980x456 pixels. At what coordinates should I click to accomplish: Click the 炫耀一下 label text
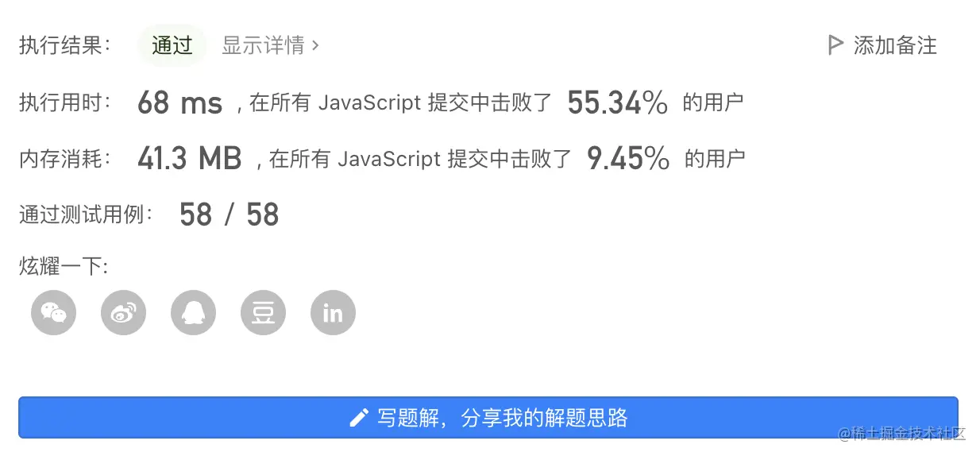[x=64, y=266]
